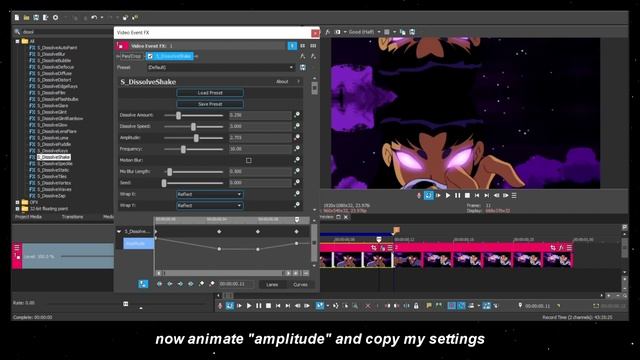Select S_DissolveGlow in the effects list
This screenshot has width=640, height=360.
coord(52,125)
